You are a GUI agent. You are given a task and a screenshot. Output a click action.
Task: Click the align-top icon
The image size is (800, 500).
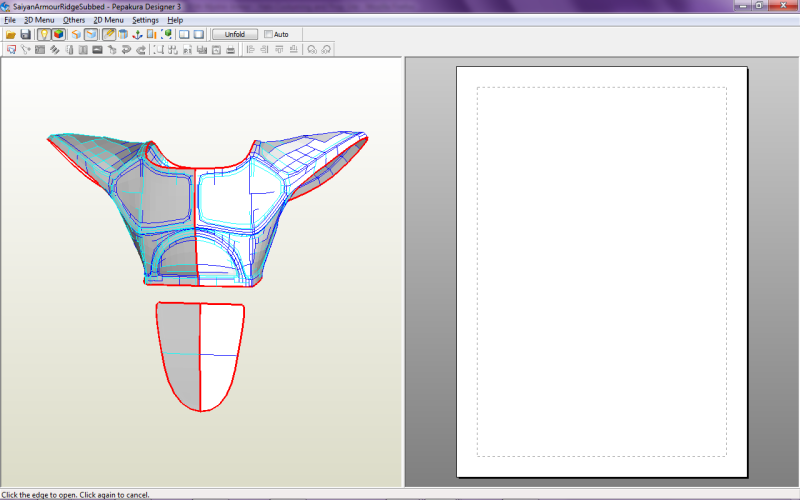click(x=279, y=49)
